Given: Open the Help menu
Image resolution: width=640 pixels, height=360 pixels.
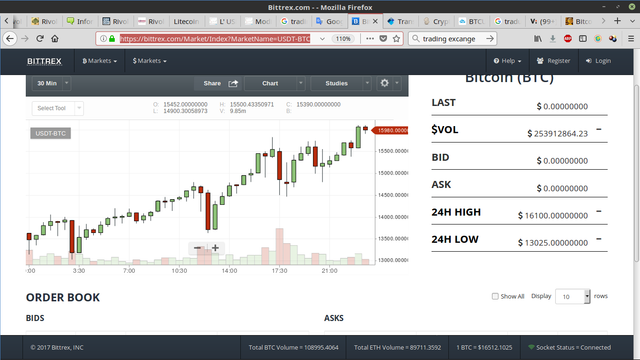Looking at the screenshot, I should click(507, 61).
